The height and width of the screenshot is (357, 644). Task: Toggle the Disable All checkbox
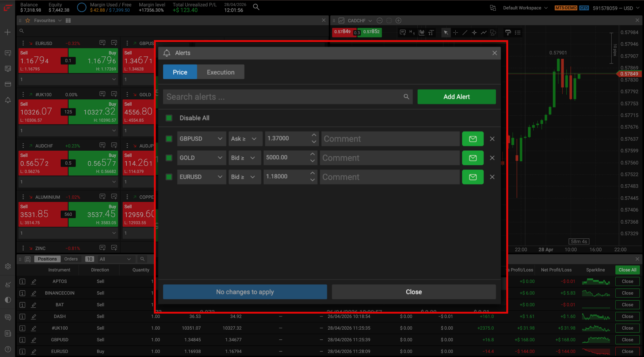[169, 118]
